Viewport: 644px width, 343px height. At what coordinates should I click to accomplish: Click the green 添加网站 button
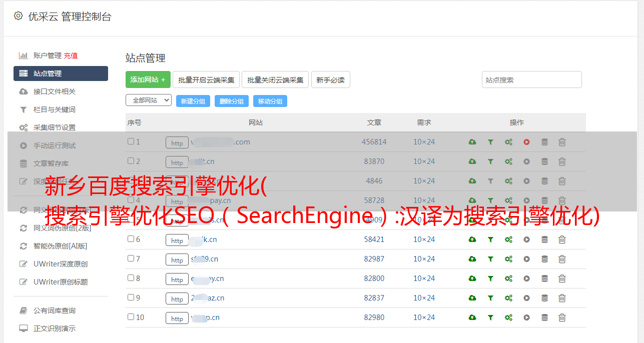pyautogui.click(x=148, y=79)
